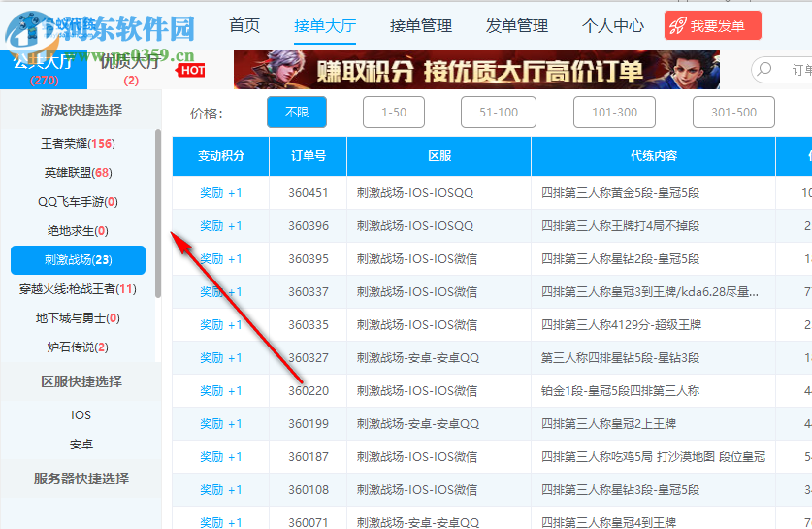
Task: Select price filter 1-50
Action: 394,112
